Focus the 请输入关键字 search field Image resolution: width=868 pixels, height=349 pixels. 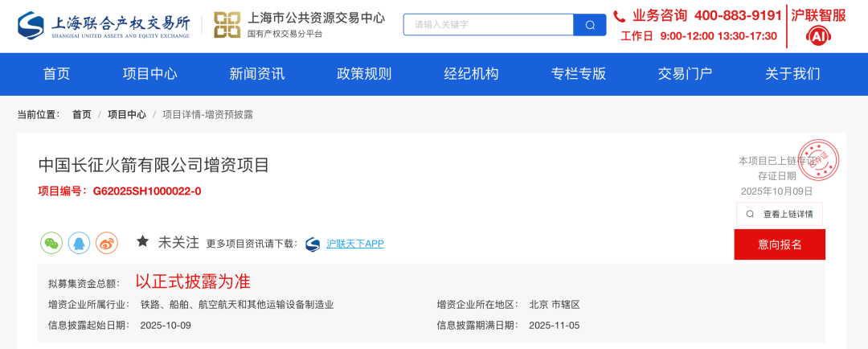click(488, 25)
